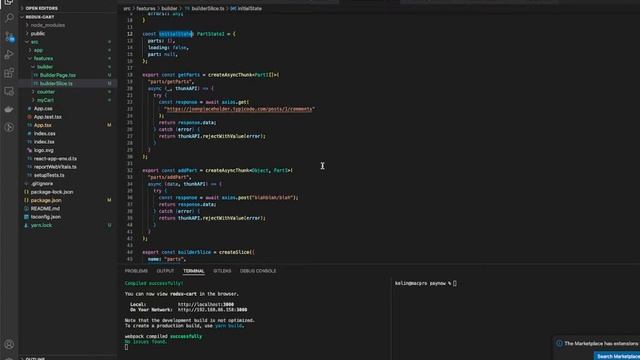This screenshot has width=640, height=360.
Task: Open README.md file
Action: pos(45,209)
